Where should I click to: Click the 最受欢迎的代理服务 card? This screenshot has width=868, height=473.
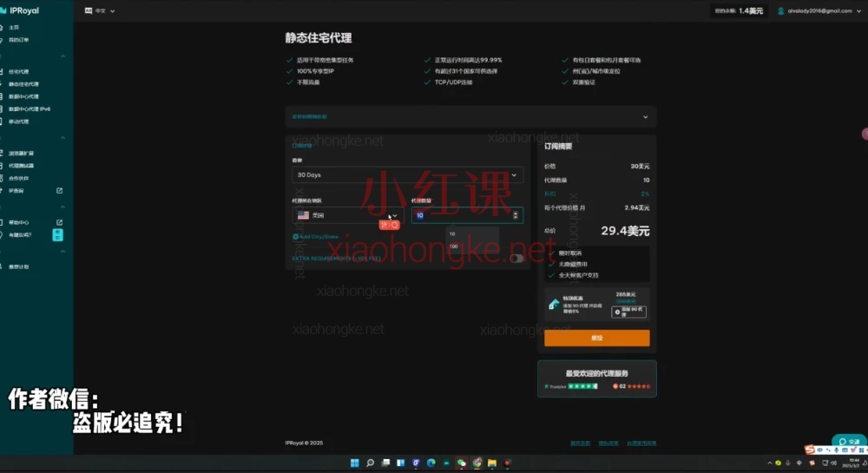tap(597, 379)
